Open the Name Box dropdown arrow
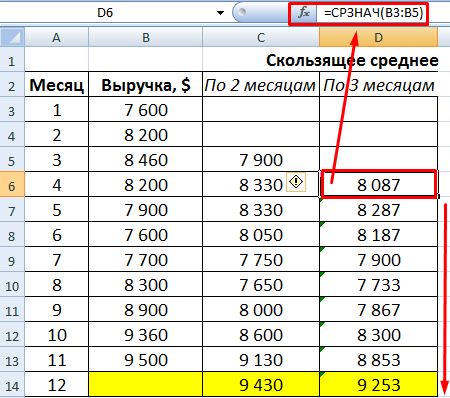The width and height of the screenshot is (450, 398). pyautogui.click(x=220, y=13)
